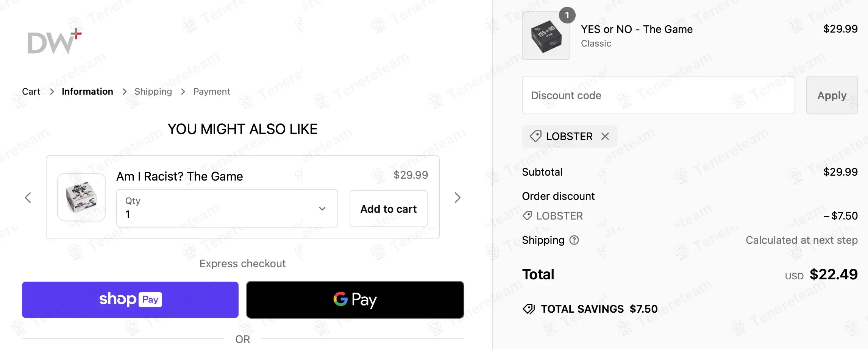The width and height of the screenshot is (868, 349).
Task: Select the Shipping breadcrumb step
Action: coord(153,92)
